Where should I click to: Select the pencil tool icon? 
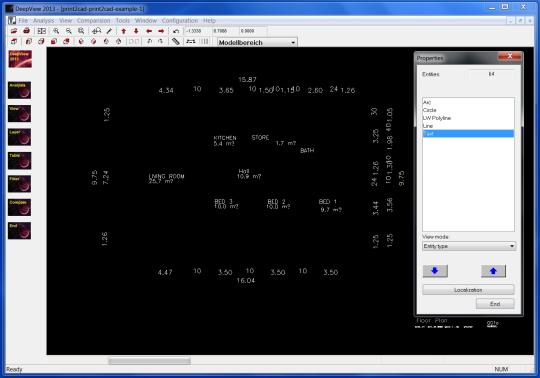click(109, 31)
